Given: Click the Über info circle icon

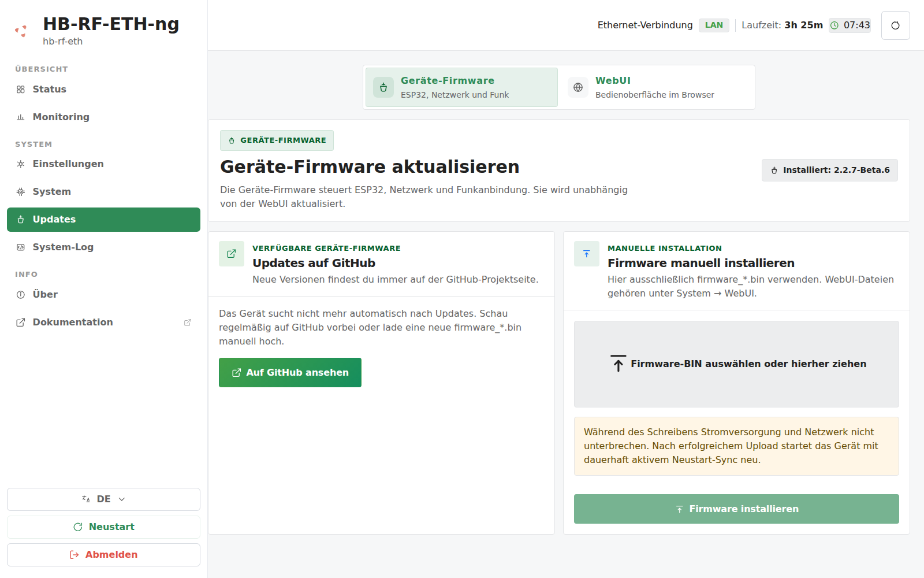Looking at the screenshot, I should coord(21,295).
